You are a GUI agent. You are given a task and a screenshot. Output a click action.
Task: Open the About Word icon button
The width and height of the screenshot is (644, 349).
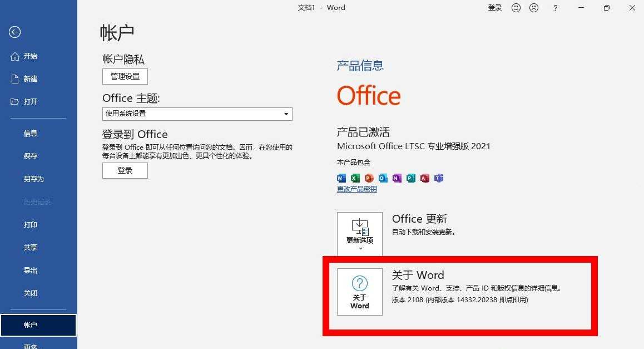point(360,292)
